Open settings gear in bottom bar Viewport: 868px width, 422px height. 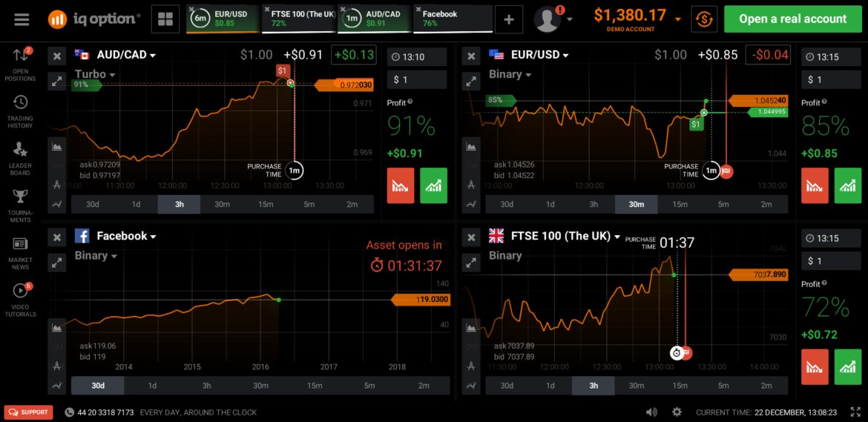point(677,412)
